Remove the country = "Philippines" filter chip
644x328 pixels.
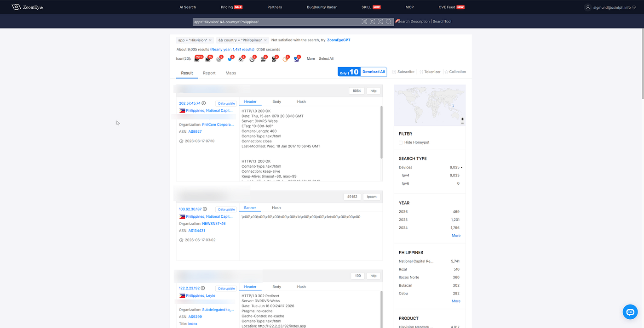pyautogui.click(x=266, y=40)
